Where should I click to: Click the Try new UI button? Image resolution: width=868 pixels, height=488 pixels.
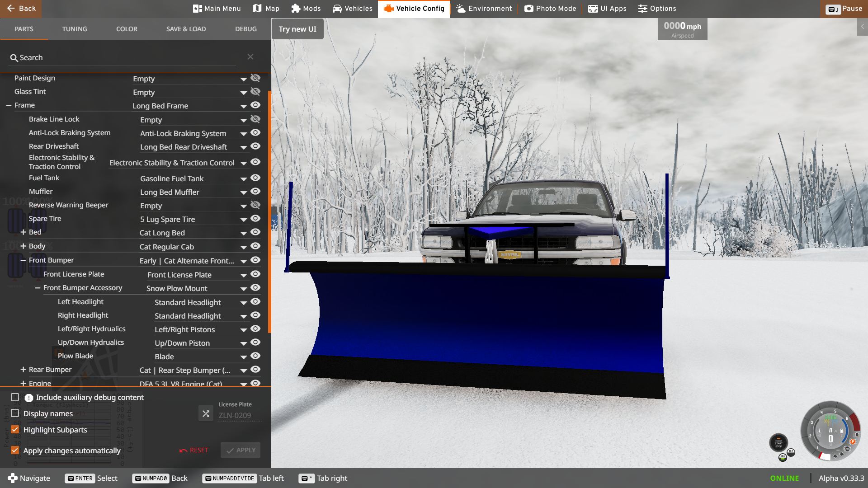(297, 29)
